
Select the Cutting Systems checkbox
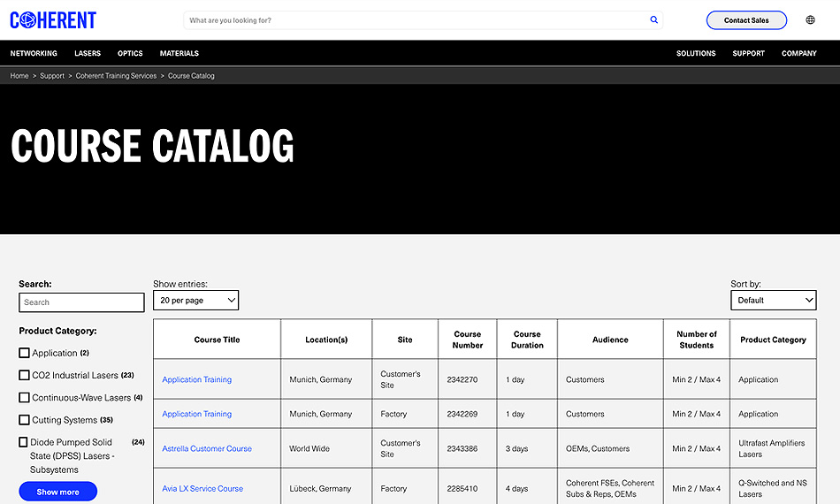click(x=25, y=420)
